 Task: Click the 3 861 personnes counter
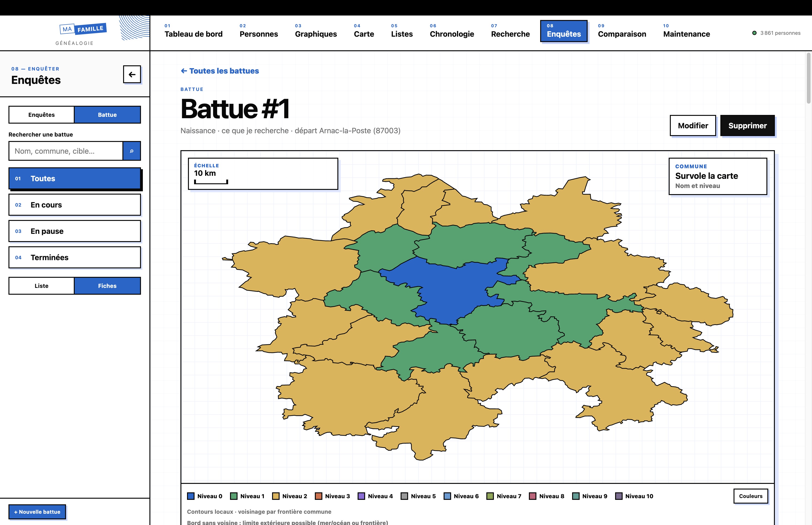pyautogui.click(x=780, y=33)
